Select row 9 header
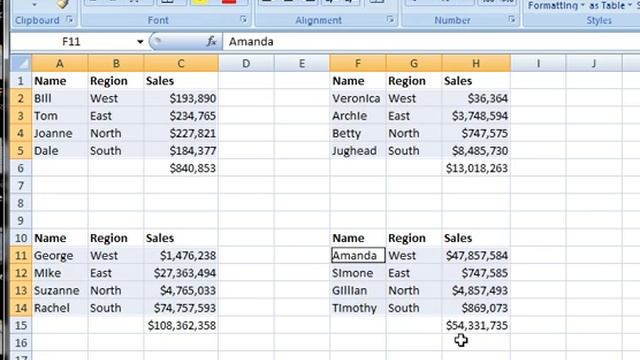The image size is (640, 360). point(21,220)
